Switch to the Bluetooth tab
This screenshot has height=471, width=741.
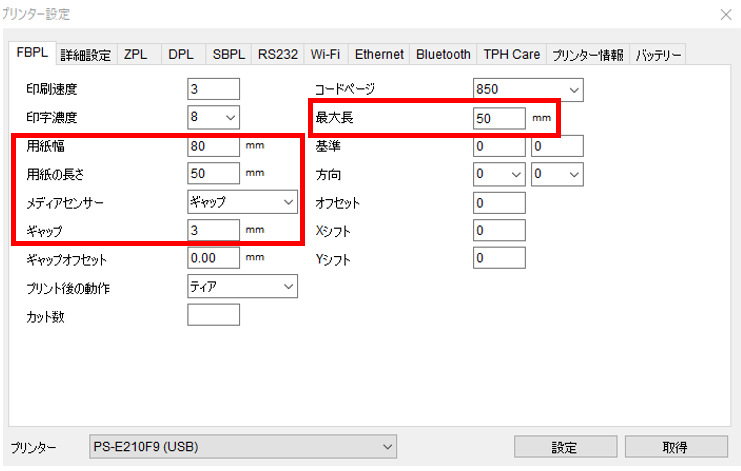pos(443,54)
